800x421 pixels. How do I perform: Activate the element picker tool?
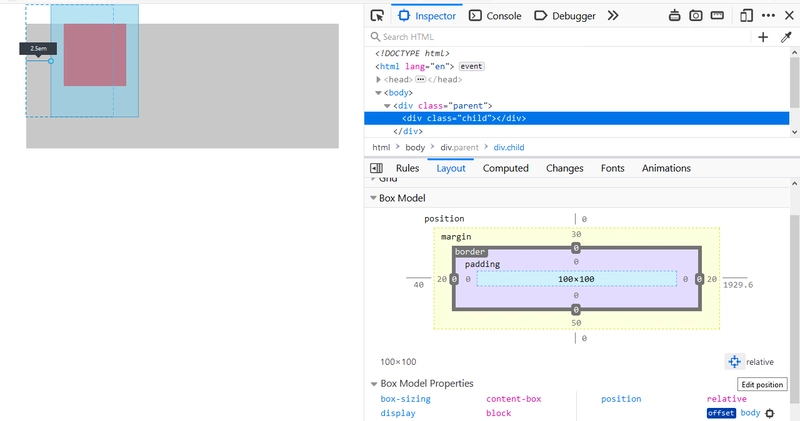377,16
